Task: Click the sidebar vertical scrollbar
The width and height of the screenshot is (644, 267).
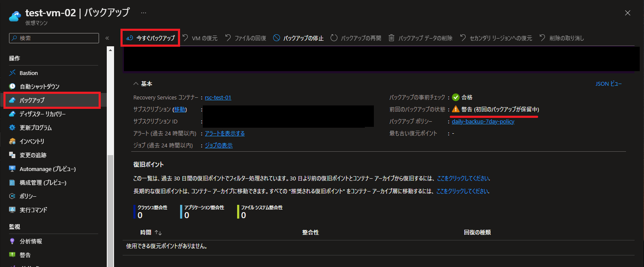Action: (x=111, y=210)
